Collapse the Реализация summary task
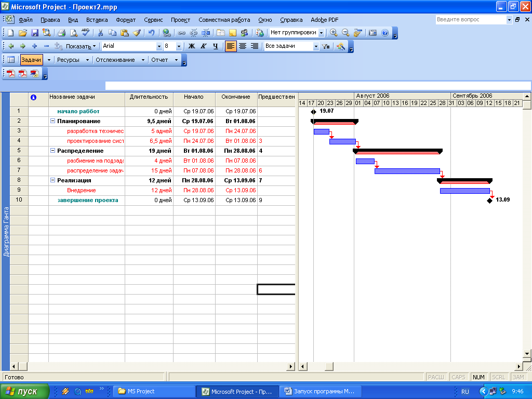Viewport: 532px width, 399px height. pos(52,180)
